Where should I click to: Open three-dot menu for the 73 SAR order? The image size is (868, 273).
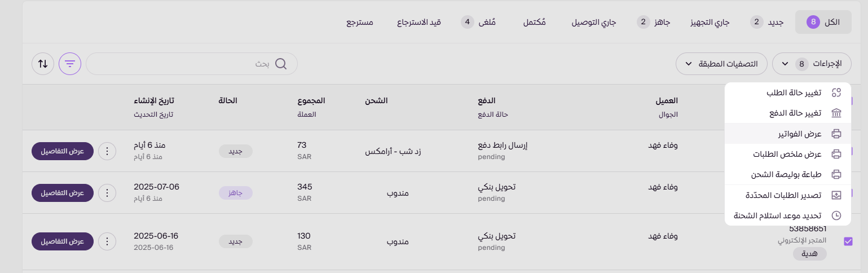[x=107, y=151]
